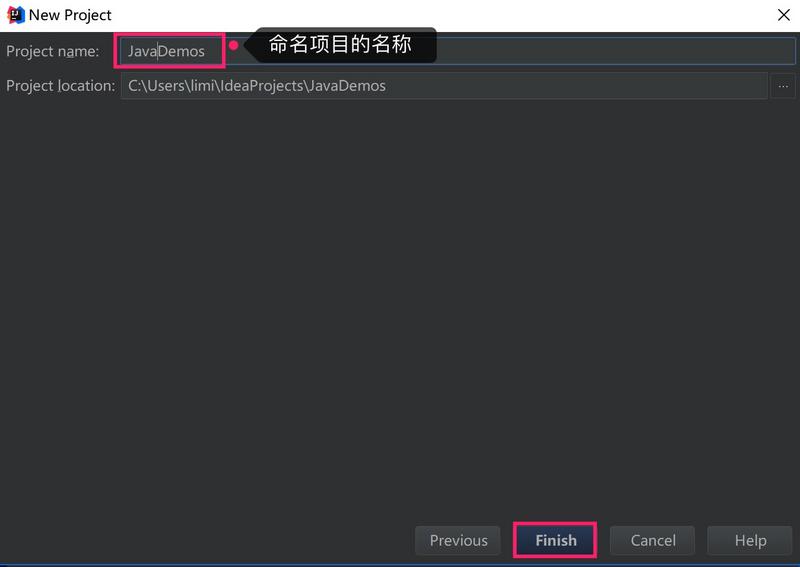
Task: Open Help for New Project
Action: (750, 540)
